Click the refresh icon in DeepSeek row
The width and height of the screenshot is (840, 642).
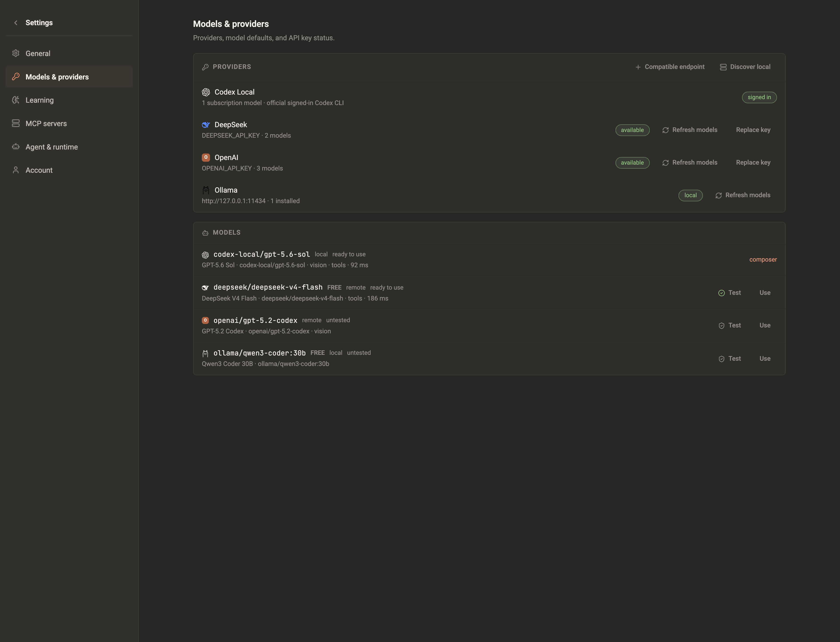pos(665,130)
